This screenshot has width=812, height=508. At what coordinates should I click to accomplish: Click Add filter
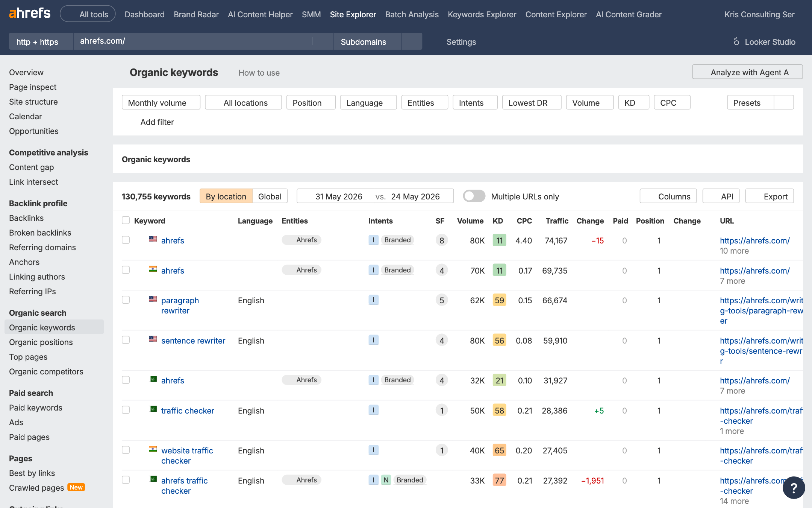pos(157,122)
